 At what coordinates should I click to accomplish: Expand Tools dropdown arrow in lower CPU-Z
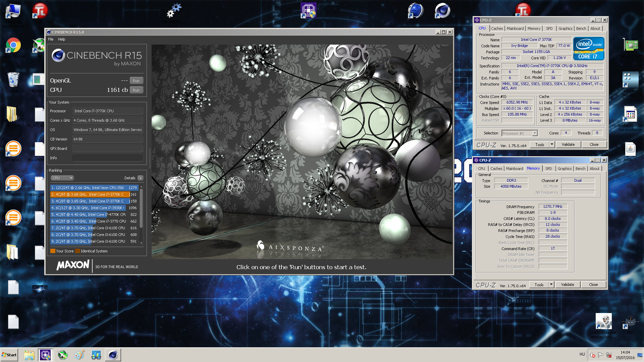551,285
